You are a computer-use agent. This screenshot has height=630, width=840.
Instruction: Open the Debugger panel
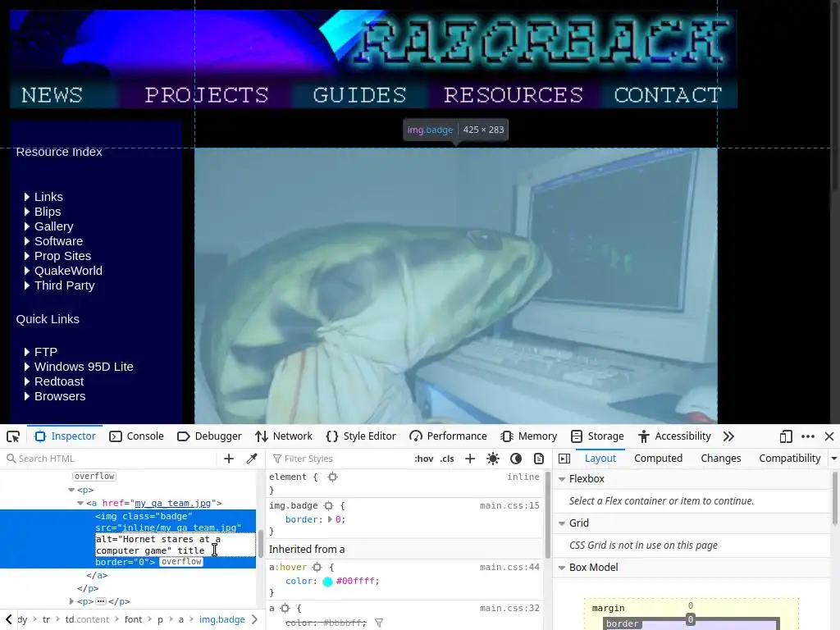tap(209, 436)
